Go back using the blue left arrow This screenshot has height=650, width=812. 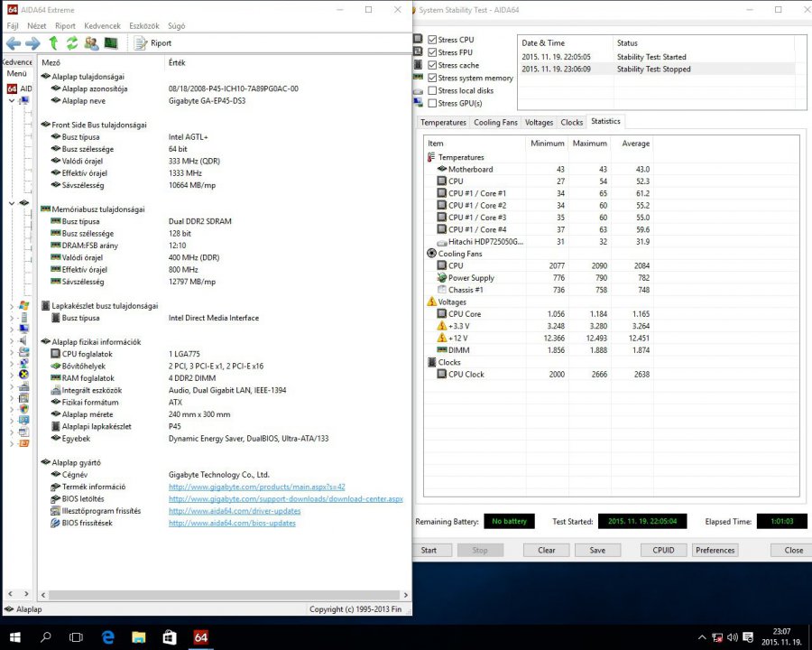coord(14,43)
